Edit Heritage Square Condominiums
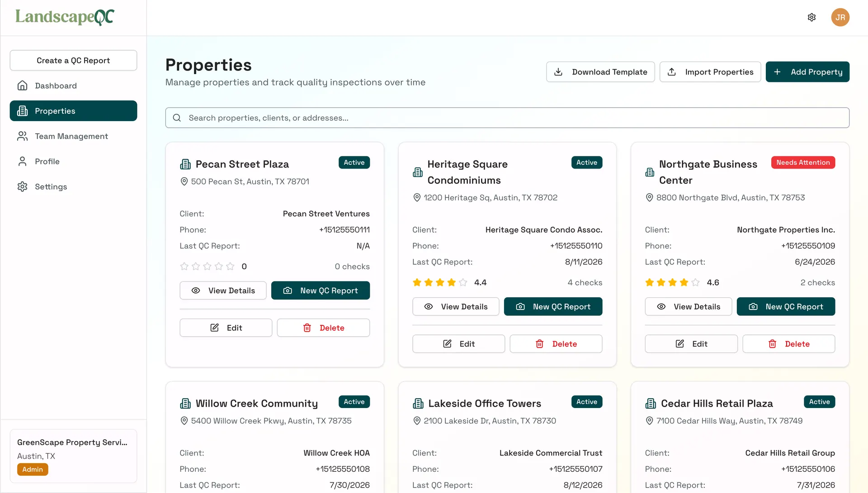Viewport: 868px width, 493px height. [x=459, y=344]
